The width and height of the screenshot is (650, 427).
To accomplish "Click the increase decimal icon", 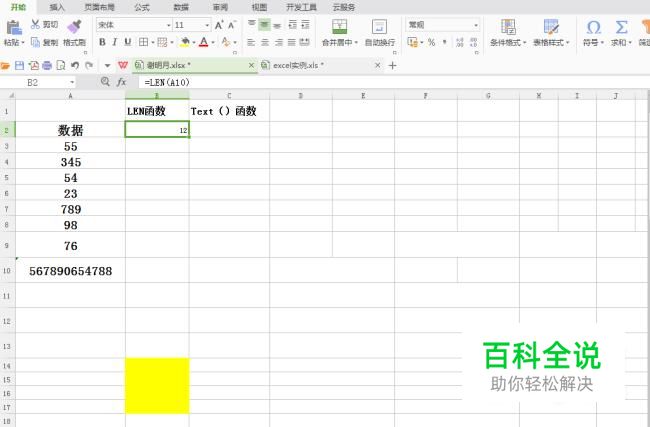I will tap(459, 42).
